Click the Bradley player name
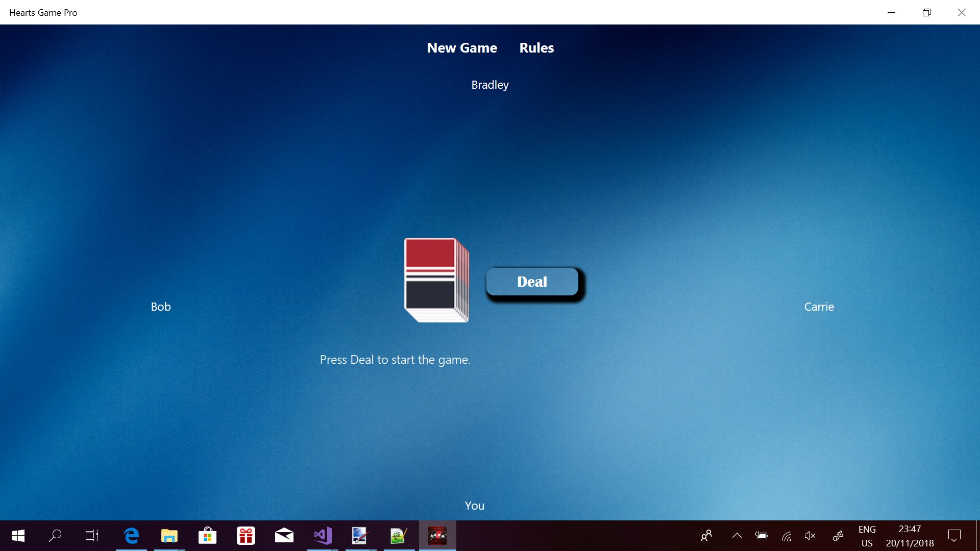 [489, 85]
